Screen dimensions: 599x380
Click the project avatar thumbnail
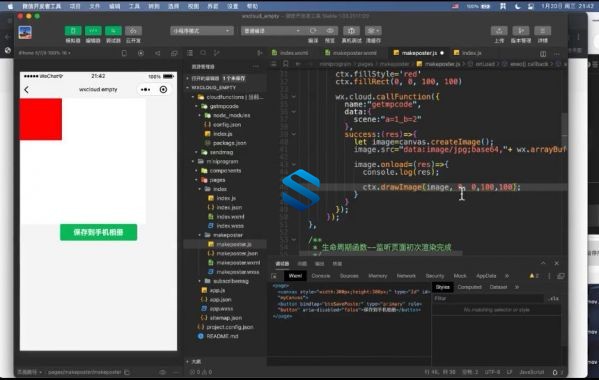(25, 32)
